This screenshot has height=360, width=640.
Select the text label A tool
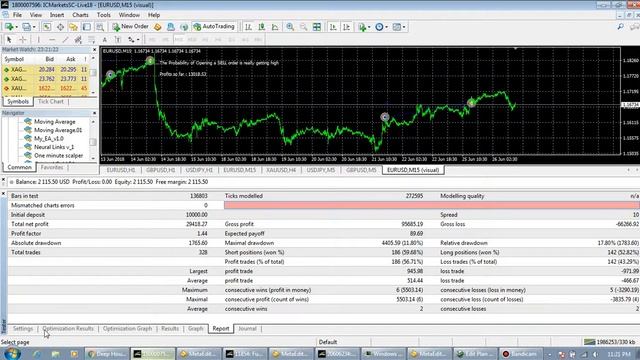coord(104,40)
